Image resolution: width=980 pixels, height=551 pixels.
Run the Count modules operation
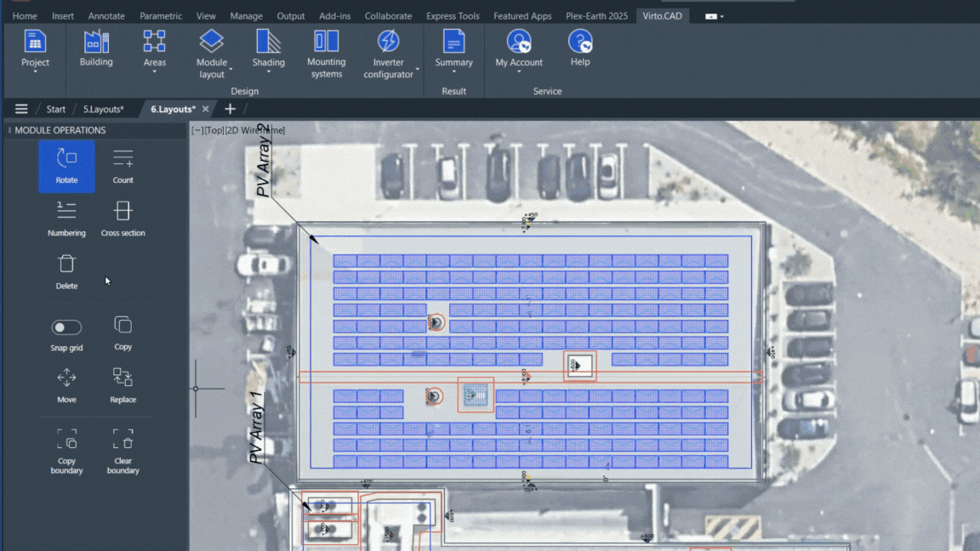(x=123, y=166)
